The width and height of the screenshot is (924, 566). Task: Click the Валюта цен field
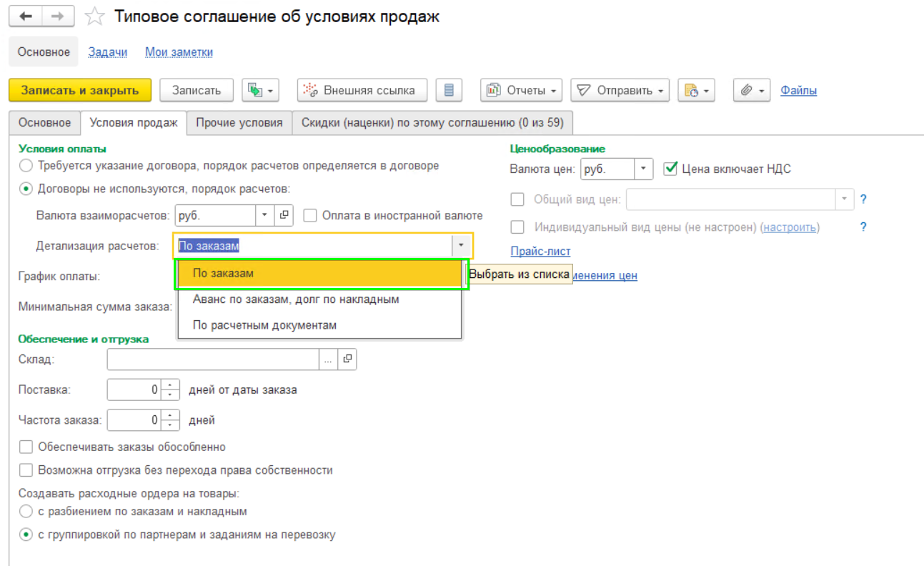(607, 169)
